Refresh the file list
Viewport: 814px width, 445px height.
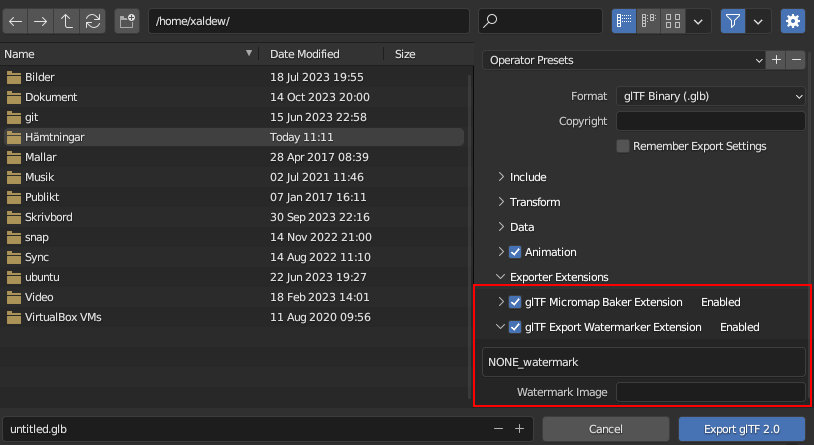point(93,21)
